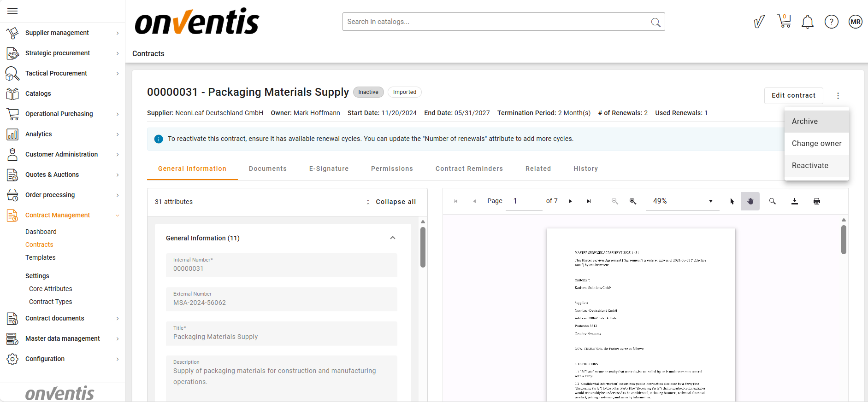This screenshot has height=402, width=868.
Task: Toggle the hamburger sidebar menu
Action: pyautogui.click(x=12, y=11)
